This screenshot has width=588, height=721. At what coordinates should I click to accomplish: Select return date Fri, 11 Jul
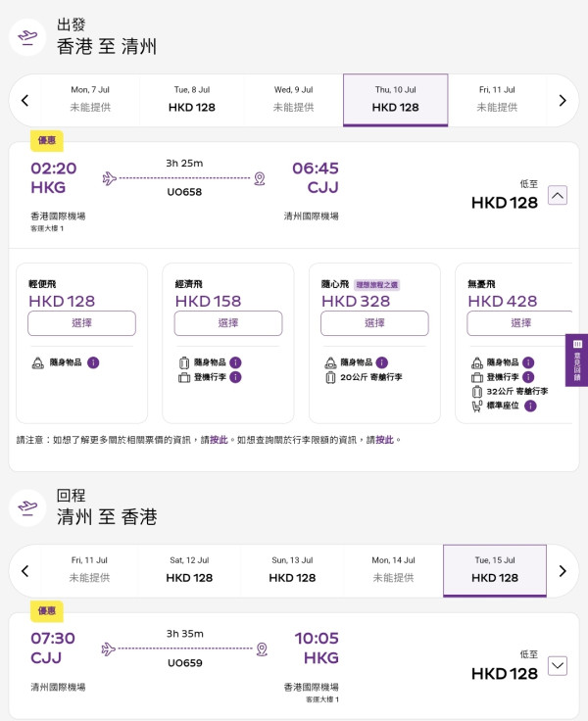pos(89,571)
